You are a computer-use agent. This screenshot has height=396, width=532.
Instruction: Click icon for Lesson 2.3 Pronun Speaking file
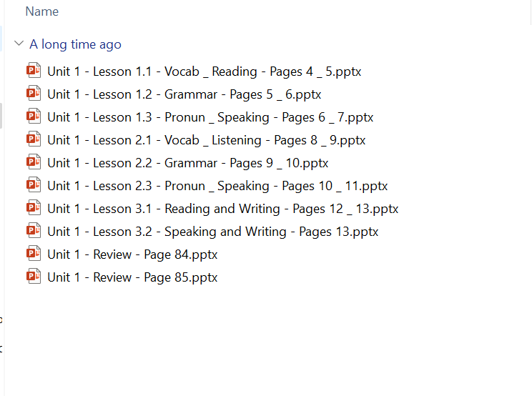[33, 185]
